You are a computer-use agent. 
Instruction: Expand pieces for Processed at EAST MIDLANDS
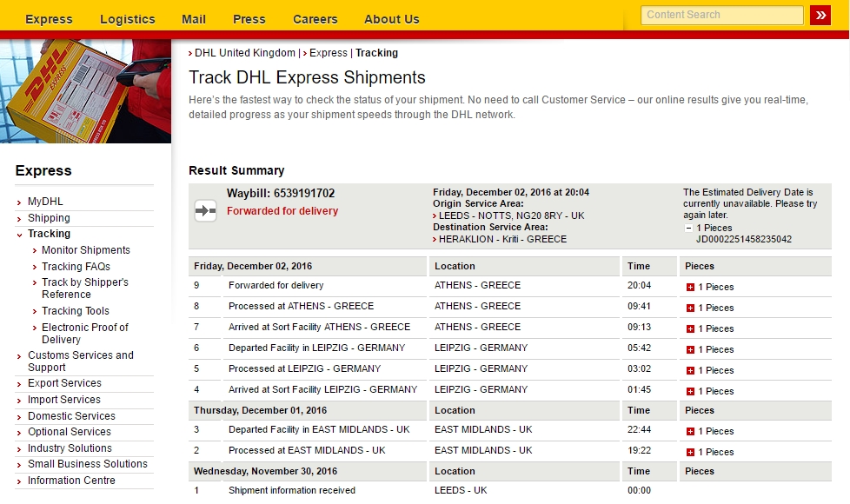[x=690, y=452]
